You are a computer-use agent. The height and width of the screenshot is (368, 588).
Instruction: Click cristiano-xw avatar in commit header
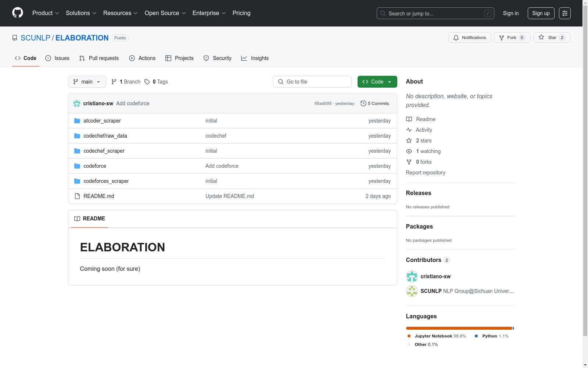[77, 103]
